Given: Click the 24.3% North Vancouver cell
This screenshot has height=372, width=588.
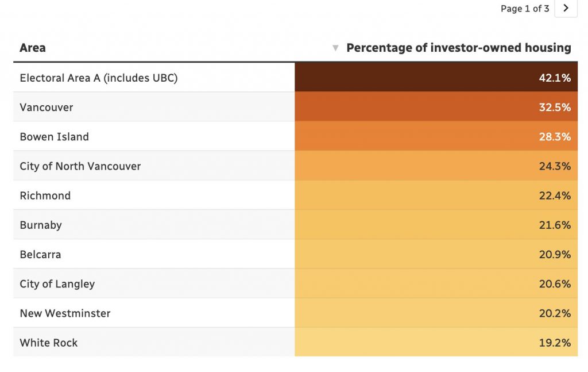Looking at the screenshot, I should [x=436, y=166].
